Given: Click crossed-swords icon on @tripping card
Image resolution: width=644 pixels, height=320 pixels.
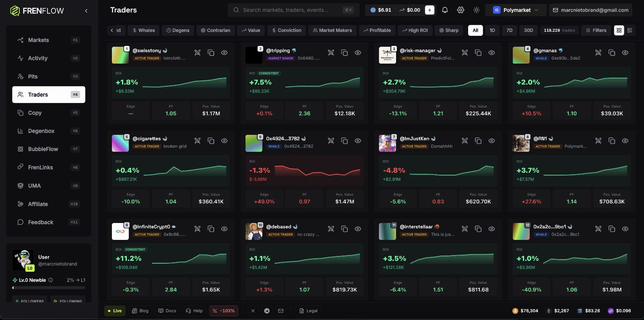Looking at the screenshot, I should click(331, 53).
